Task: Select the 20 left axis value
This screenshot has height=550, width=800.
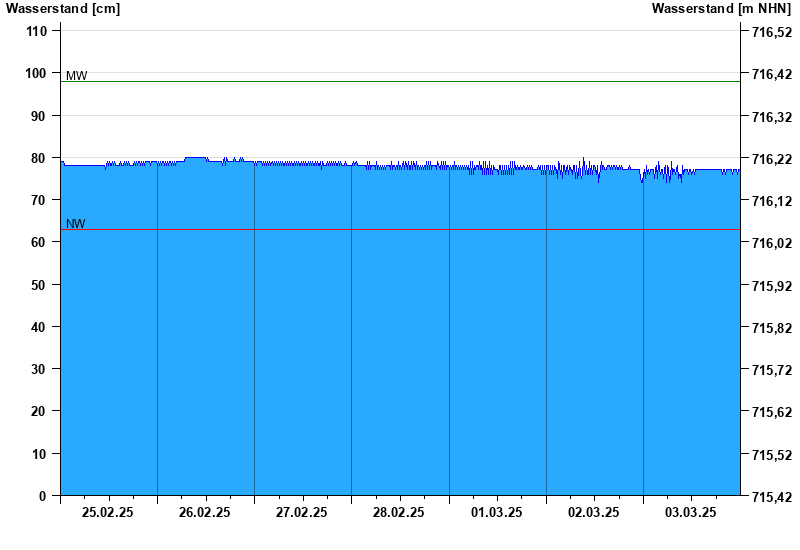Action: pos(39,411)
